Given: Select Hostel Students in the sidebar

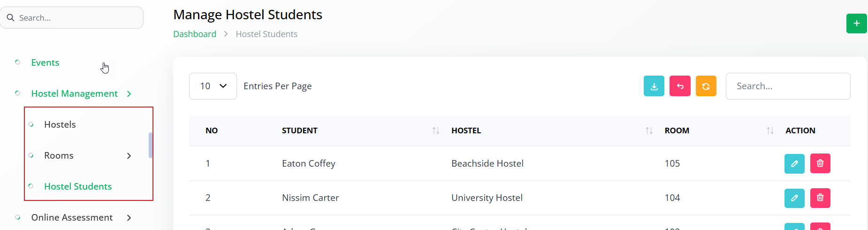Looking at the screenshot, I should pyautogui.click(x=78, y=186).
